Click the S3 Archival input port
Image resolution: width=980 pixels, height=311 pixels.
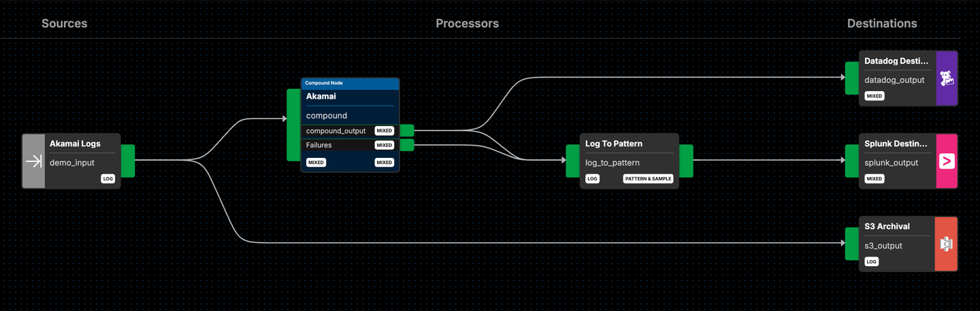click(x=852, y=244)
